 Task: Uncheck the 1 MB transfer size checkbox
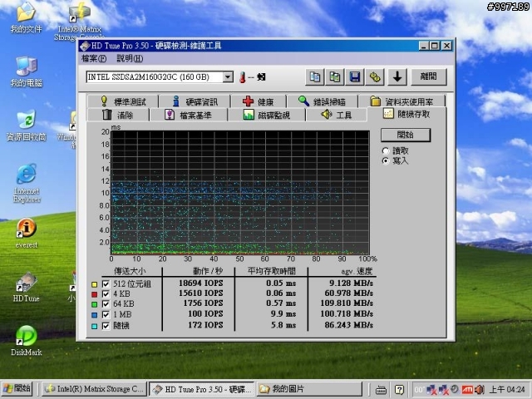106,314
